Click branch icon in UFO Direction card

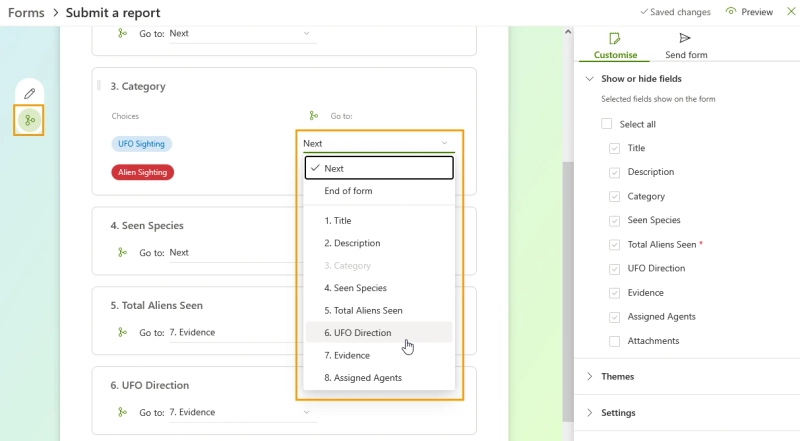pos(122,412)
